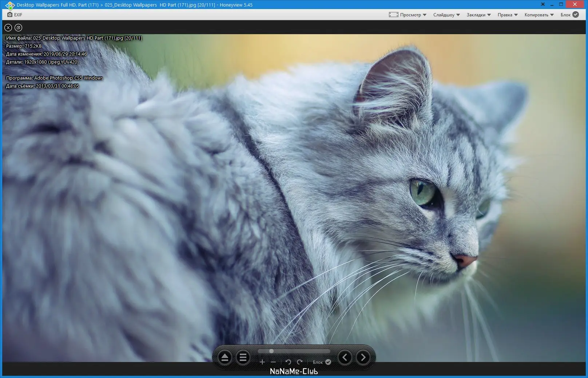Click the Honeyview app icon in the title bar

click(10, 5)
